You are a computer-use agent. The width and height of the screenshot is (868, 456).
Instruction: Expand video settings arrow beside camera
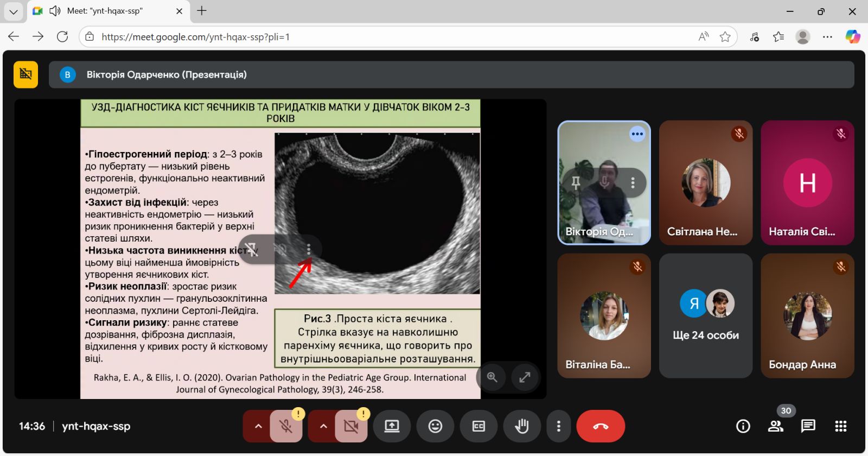pyautogui.click(x=323, y=426)
